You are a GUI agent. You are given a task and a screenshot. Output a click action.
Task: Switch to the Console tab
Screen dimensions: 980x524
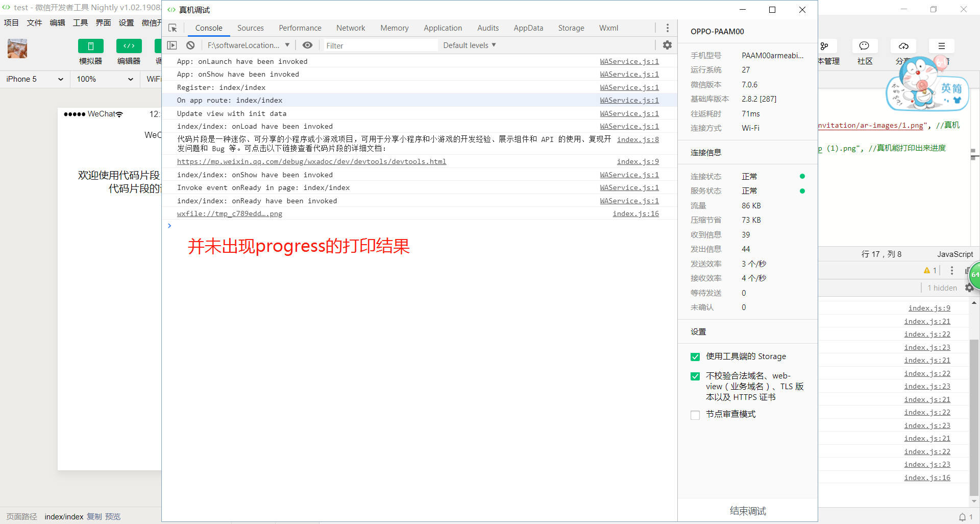pos(209,28)
